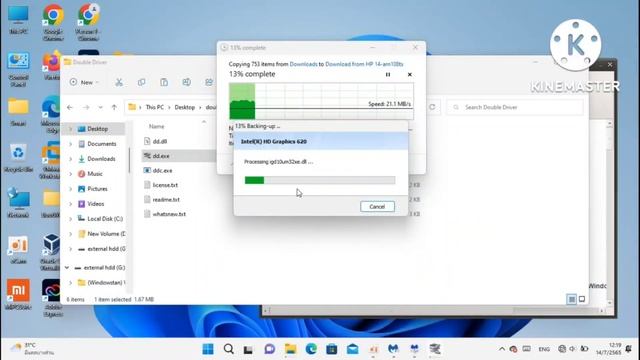Select the readme.txt file
Image resolution: width=640 pixels, height=360 pixels.
[x=162, y=200]
